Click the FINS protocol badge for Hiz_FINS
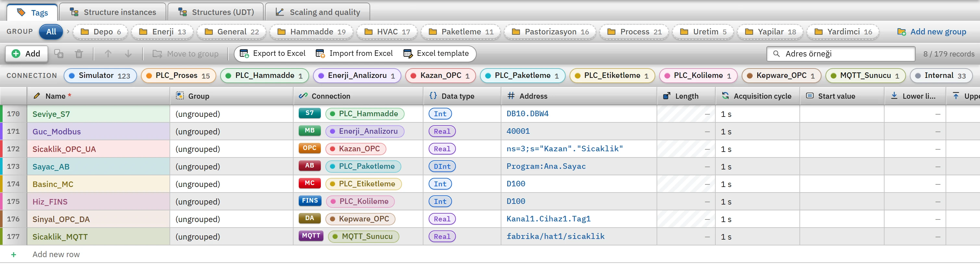 [310, 201]
